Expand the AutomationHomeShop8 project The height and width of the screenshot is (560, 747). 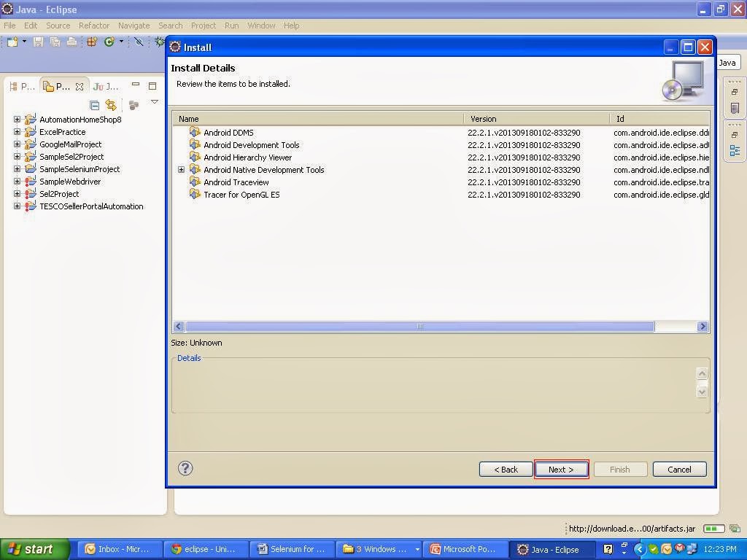pyautogui.click(x=18, y=119)
